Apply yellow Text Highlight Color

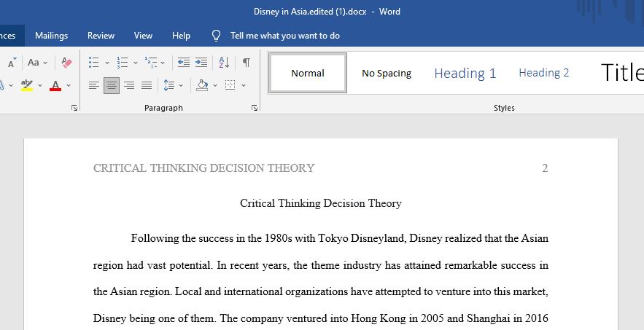tap(27, 85)
